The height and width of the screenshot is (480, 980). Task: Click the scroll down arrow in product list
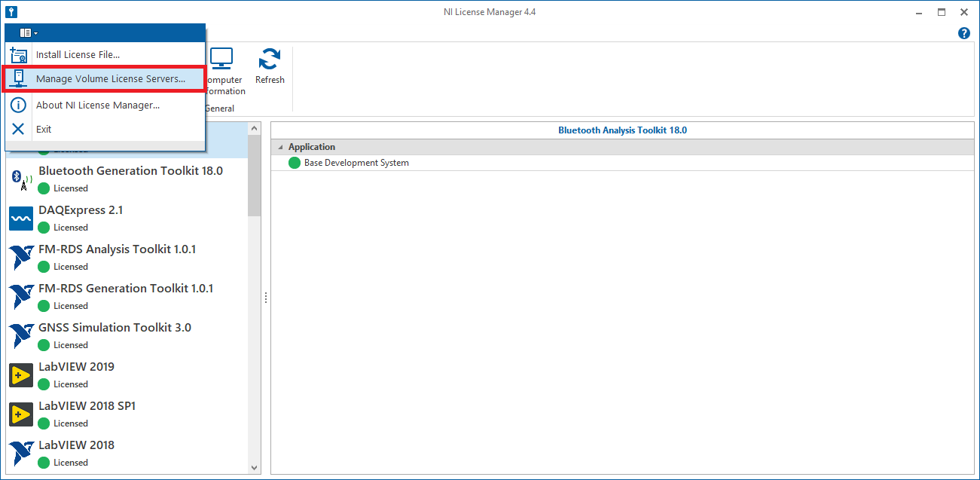(x=254, y=467)
